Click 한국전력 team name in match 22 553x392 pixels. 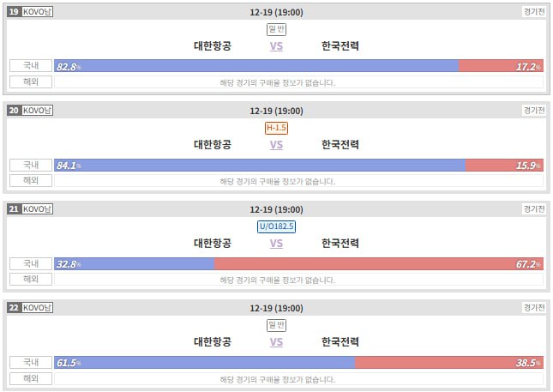[x=340, y=342]
